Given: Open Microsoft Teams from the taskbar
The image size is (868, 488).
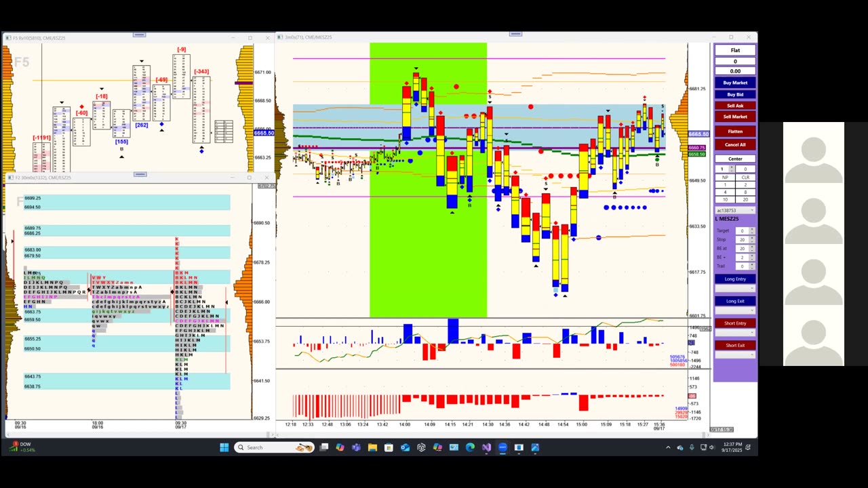Looking at the screenshot, I should click(x=356, y=447).
